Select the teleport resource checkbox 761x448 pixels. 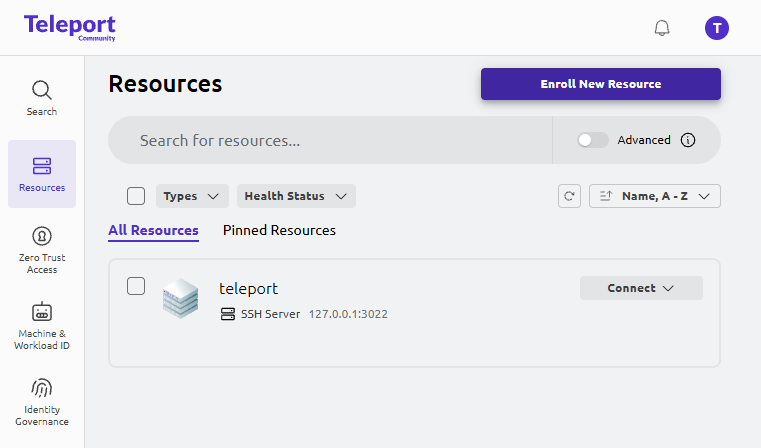tap(136, 287)
